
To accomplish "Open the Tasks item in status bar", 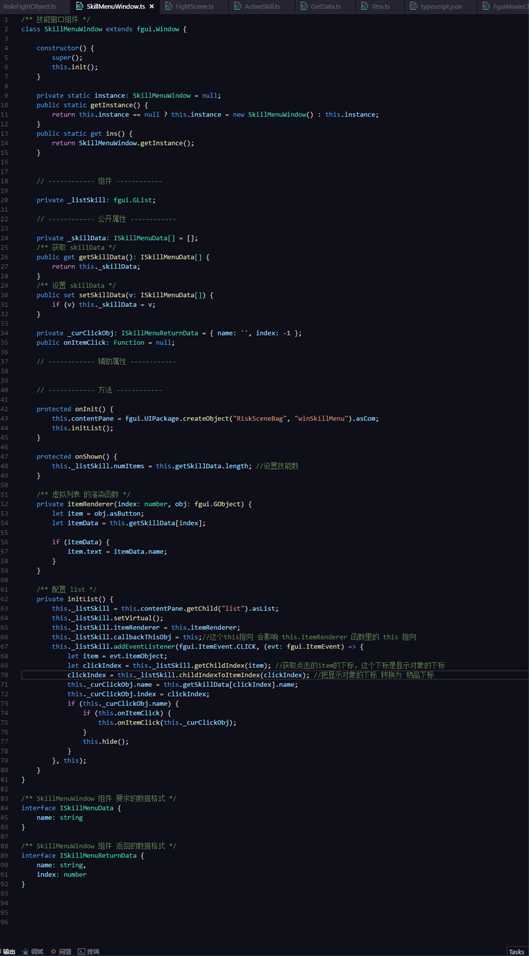I will [x=516, y=951].
